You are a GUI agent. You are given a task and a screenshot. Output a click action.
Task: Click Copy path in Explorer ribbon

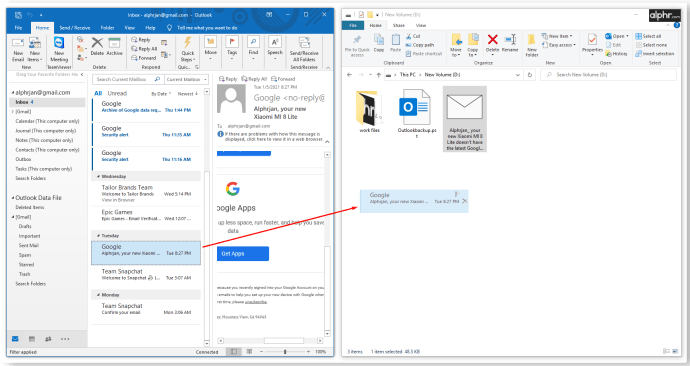420,45
